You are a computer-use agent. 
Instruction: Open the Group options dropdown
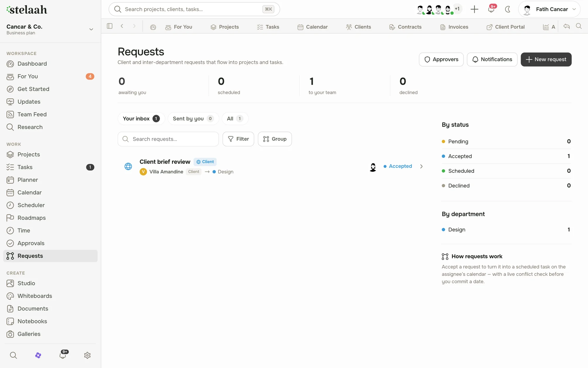(x=275, y=139)
